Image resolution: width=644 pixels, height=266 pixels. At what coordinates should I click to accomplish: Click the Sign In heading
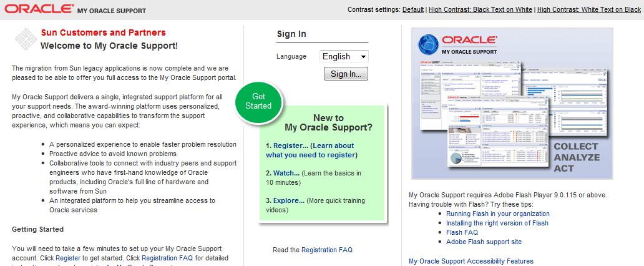(x=291, y=34)
